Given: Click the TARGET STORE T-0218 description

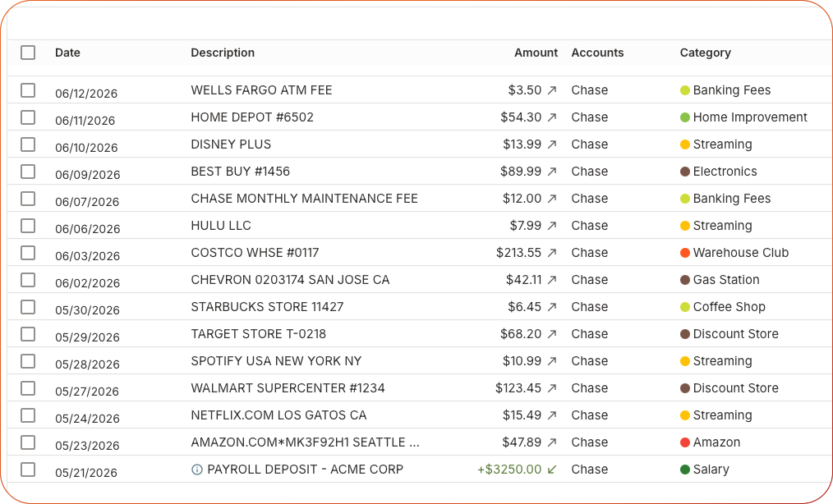Looking at the screenshot, I should pos(258,334).
